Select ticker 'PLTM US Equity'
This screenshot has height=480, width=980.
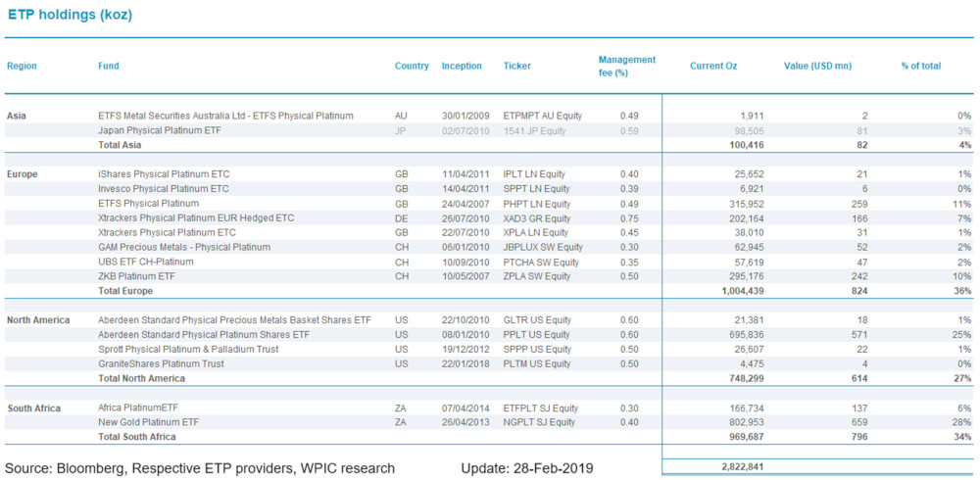tap(537, 363)
